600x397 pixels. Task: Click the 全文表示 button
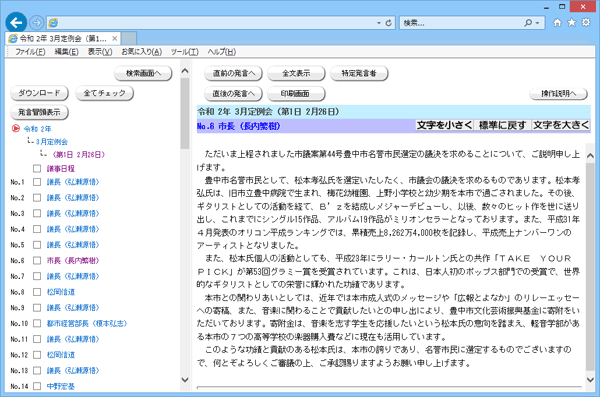pos(296,73)
